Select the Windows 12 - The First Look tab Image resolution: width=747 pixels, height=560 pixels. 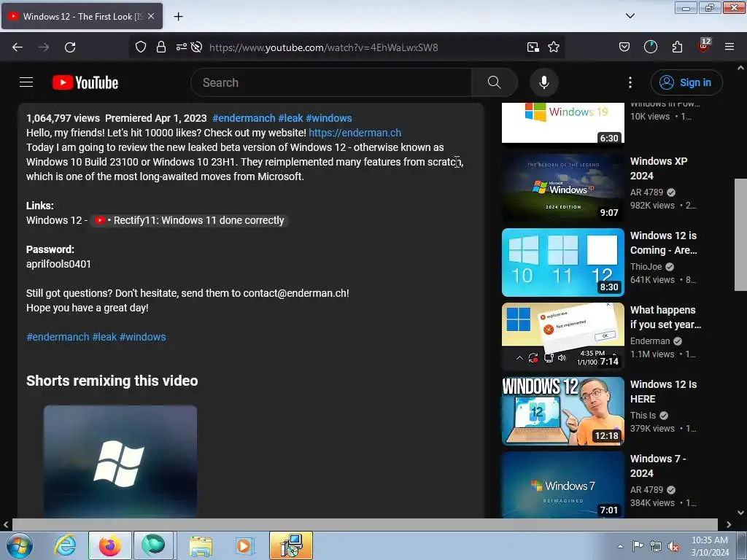tap(82, 16)
